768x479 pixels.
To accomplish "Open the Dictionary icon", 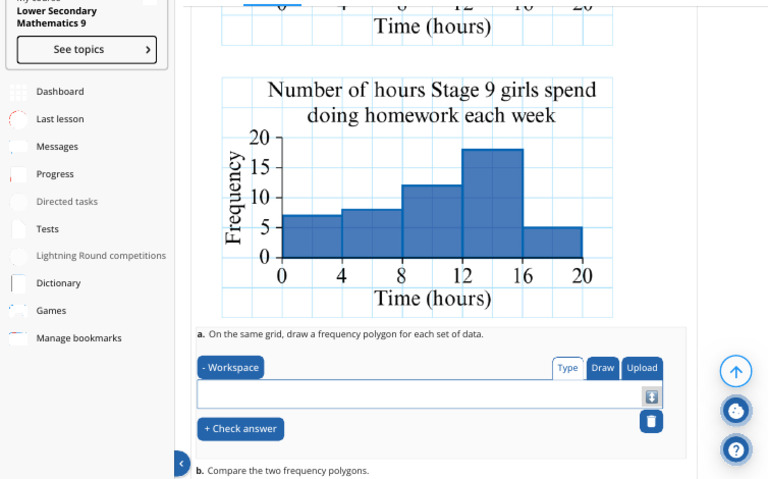I will [18, 283].
